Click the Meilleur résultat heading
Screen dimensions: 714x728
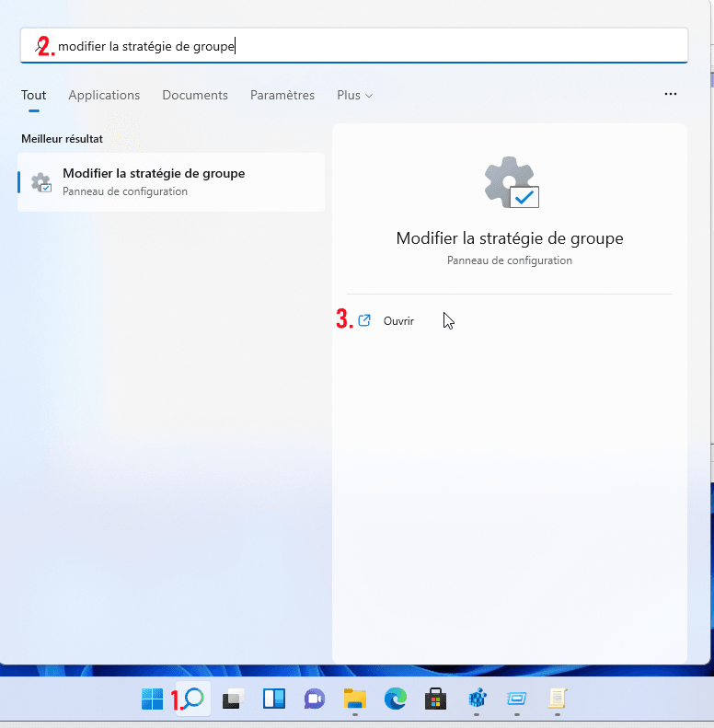pos(62,139)
